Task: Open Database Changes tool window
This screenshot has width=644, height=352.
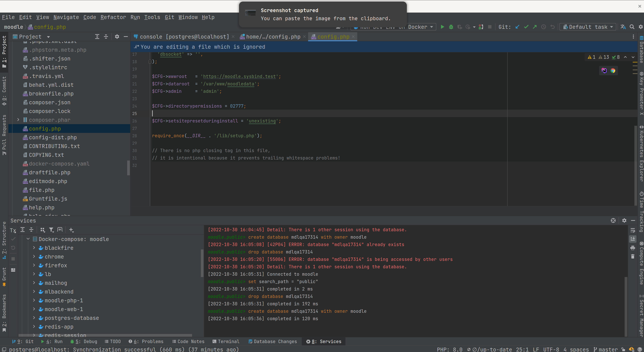Action: (x=272, y=342)
